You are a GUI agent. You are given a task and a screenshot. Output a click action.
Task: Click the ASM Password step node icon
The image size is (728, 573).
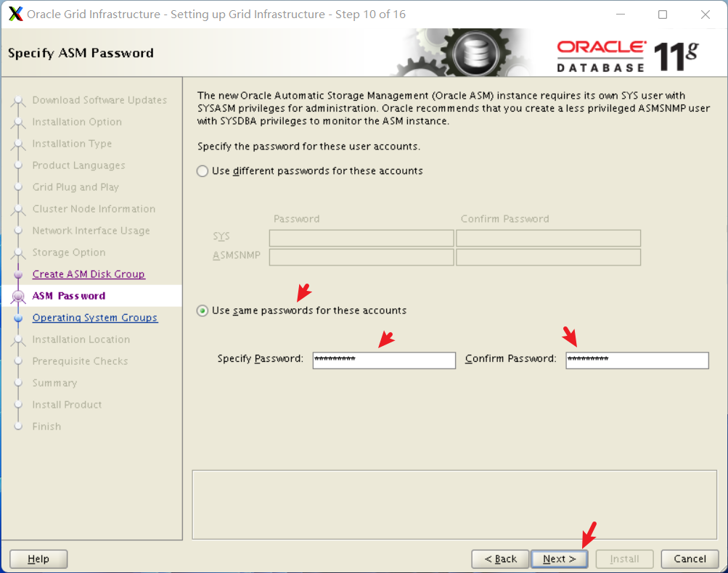tap(18, 296)
